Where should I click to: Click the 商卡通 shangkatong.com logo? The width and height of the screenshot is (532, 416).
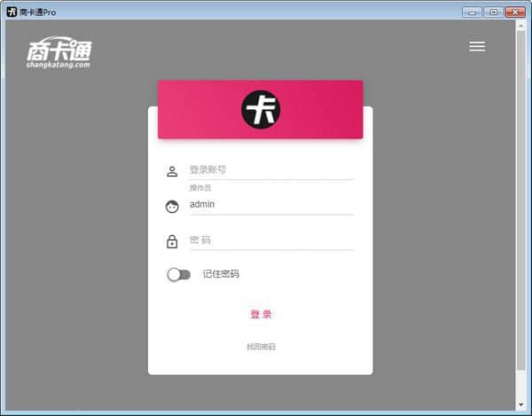coord(59,53)
